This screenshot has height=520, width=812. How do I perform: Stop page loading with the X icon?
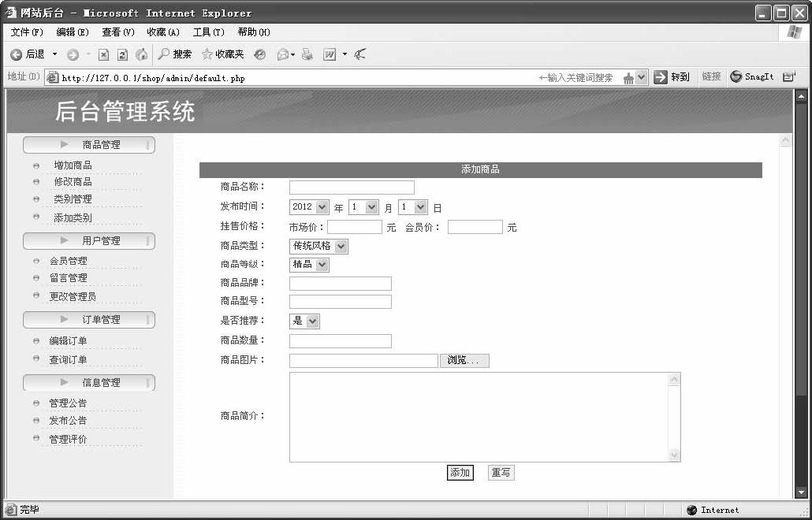click(x=103, y=54)
